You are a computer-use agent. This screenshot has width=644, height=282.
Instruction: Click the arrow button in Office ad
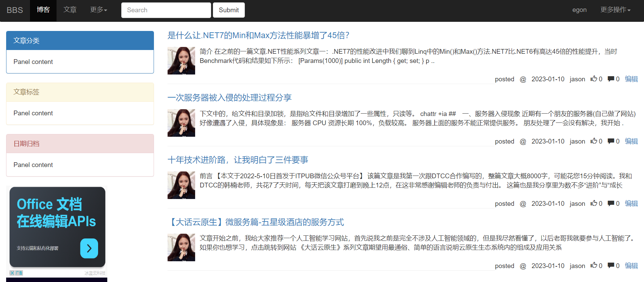89,248
